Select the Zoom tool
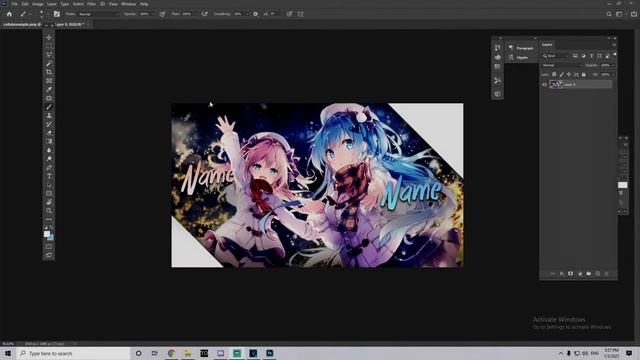The height and width of the screenshot is (360, 640). tap(49, 211)
